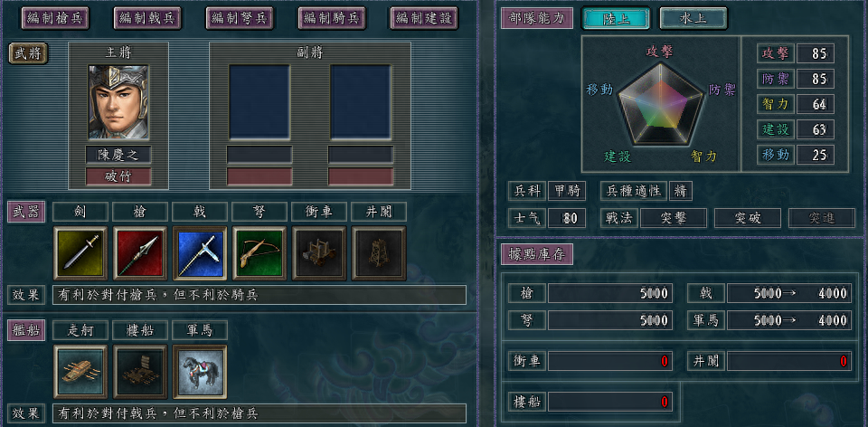Select the first empty 副將 deputy slot

tap(259, 102)
